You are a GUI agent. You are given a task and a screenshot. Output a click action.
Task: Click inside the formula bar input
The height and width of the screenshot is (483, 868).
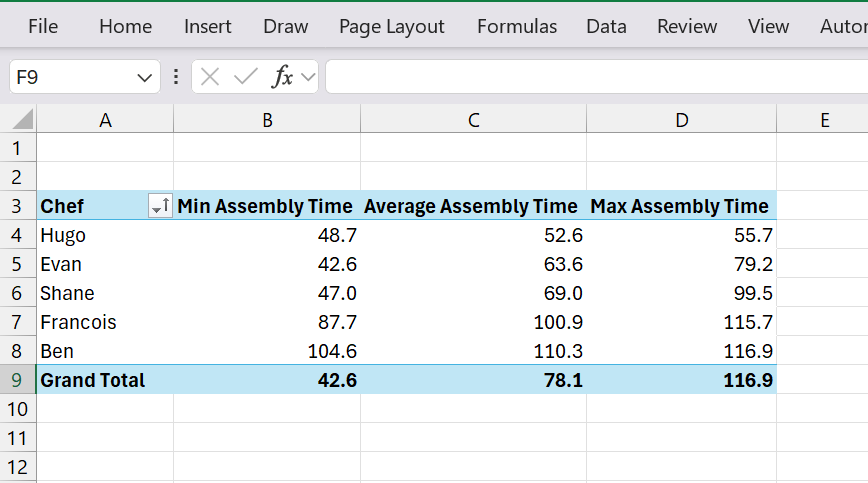pos(596,77)
